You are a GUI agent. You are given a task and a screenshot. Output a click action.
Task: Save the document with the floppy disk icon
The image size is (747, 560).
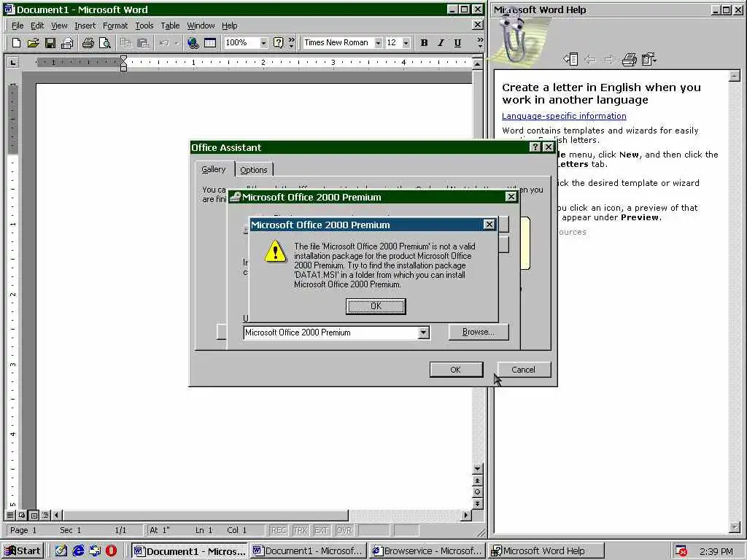[x=50, y=43]
